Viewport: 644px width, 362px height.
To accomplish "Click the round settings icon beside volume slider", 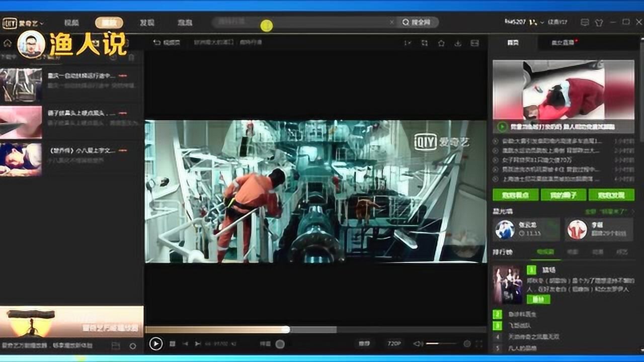I will click(467, 344).
